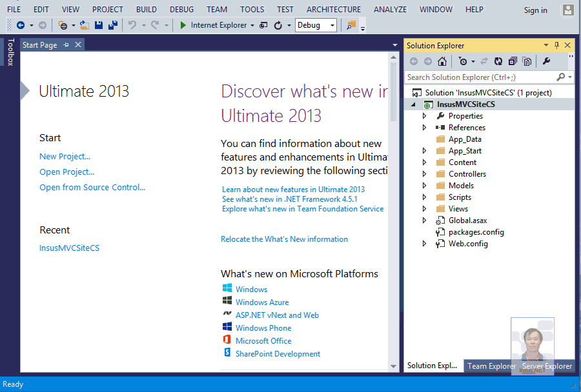The height and width of the screenshot is (392, 581).
Task: Open recent project InsusMVCSiteCS link
Action: coord(69,248)
